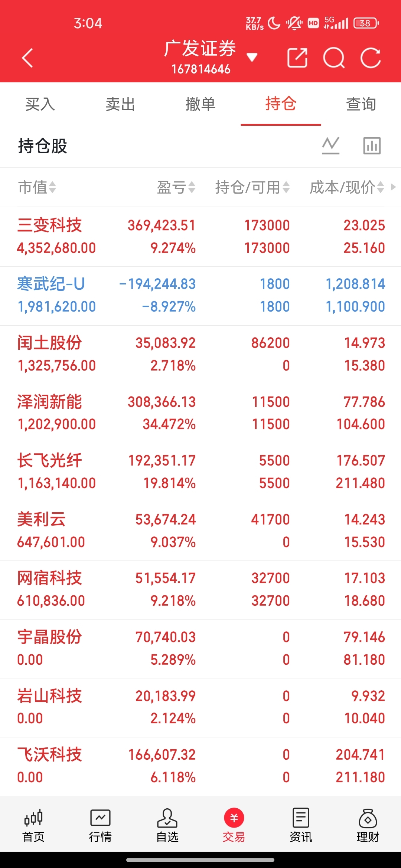Sort holdings by 市值 column
This screenshot has height=868, width=401.
pyautogui.click(x=37, y=187)
